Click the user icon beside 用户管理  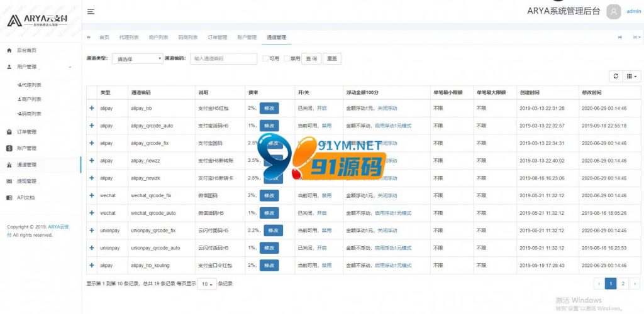(9, 67)
